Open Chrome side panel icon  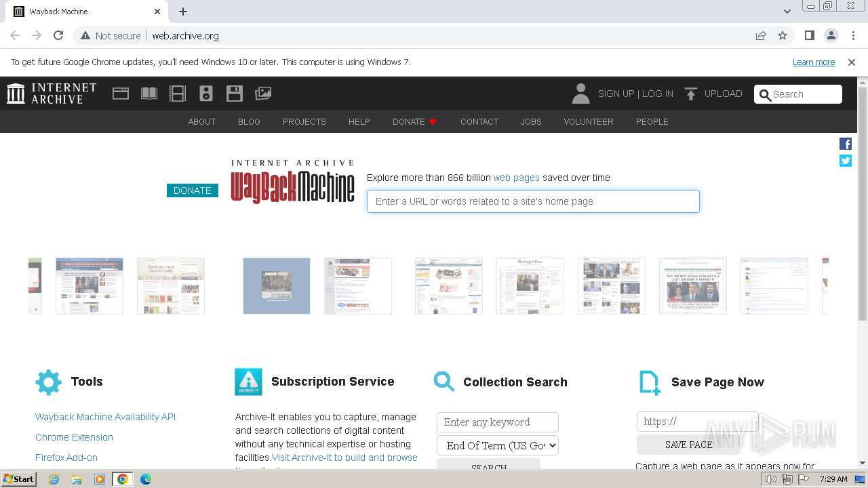point(810,35)
